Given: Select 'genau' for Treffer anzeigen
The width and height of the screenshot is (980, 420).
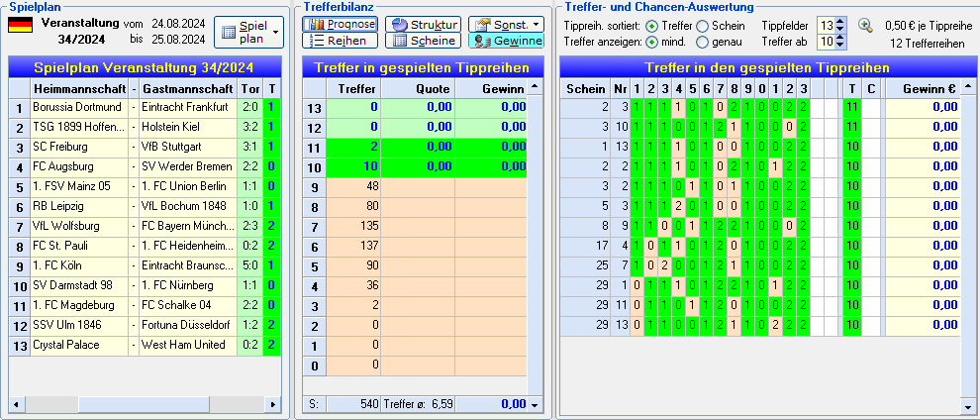Looking at the screenshot, I should pos(703,42).
